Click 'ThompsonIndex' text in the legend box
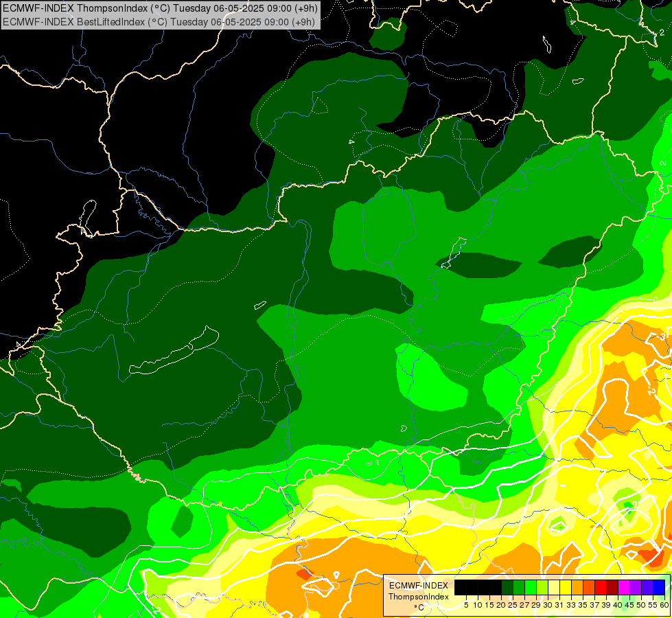672x618 pixels. [x=419, y=597]
